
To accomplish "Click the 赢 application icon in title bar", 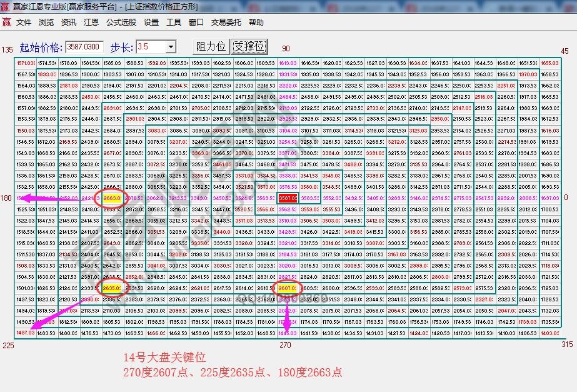I will coord(6,6).
